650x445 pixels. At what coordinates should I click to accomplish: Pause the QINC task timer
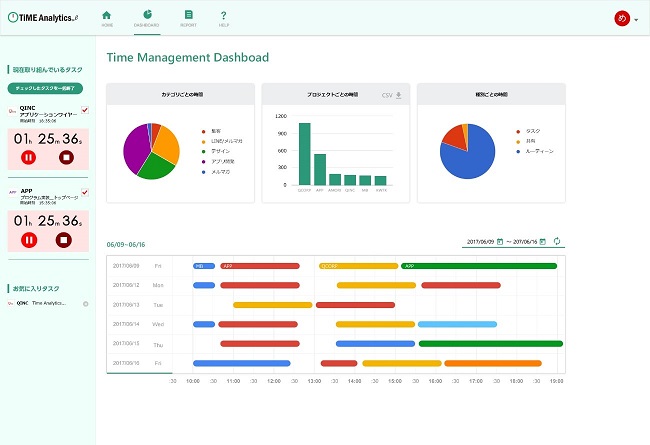coord(29,157)
